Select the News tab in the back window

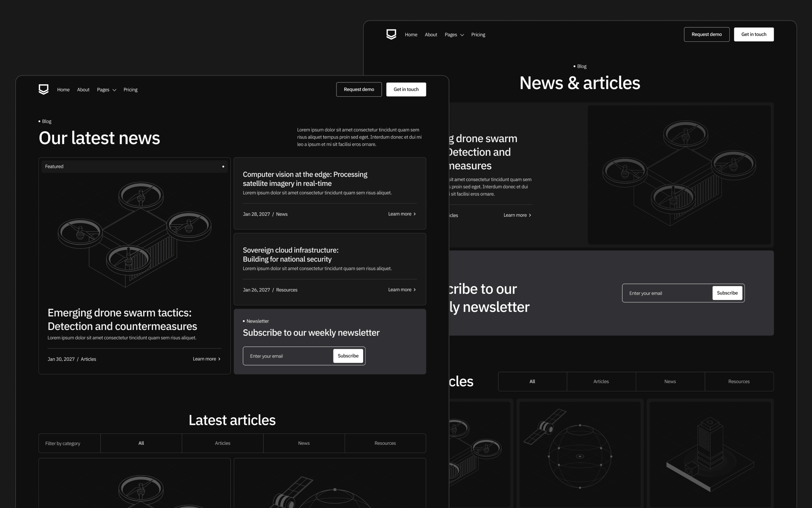670,381
